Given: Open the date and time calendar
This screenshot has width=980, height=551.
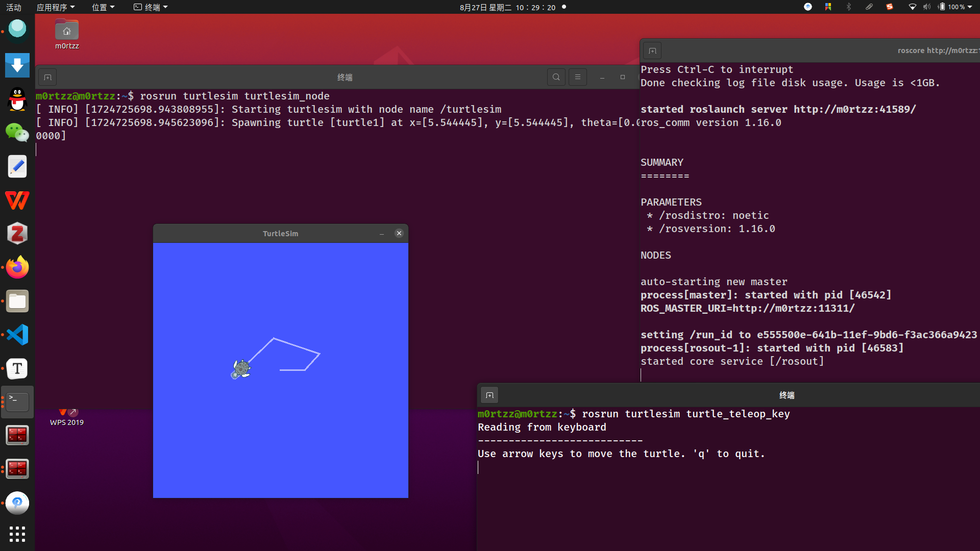Looking at the screenshot, I should pos(507,7).
